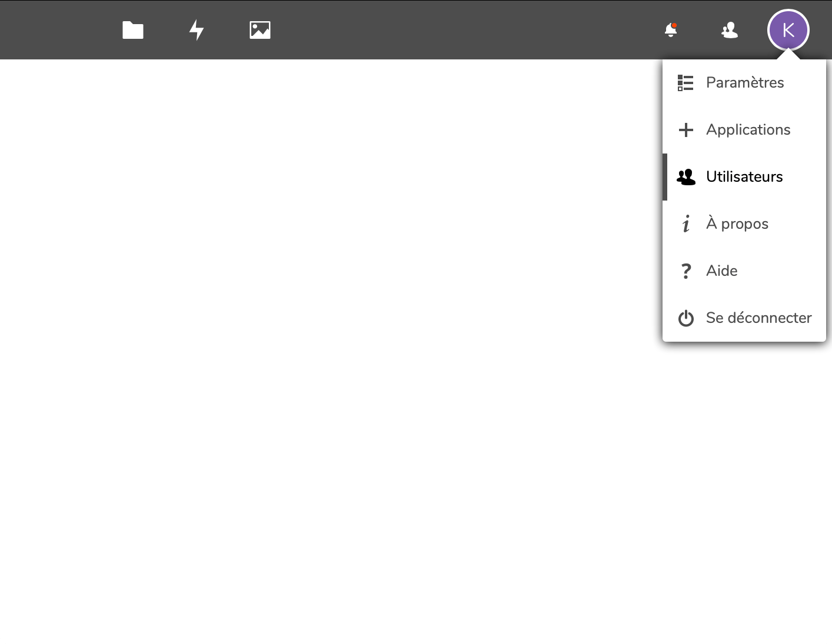Click the plus icon beside Applications
Viewport: 832px width, 644px height.
click(x=686, y=129)
